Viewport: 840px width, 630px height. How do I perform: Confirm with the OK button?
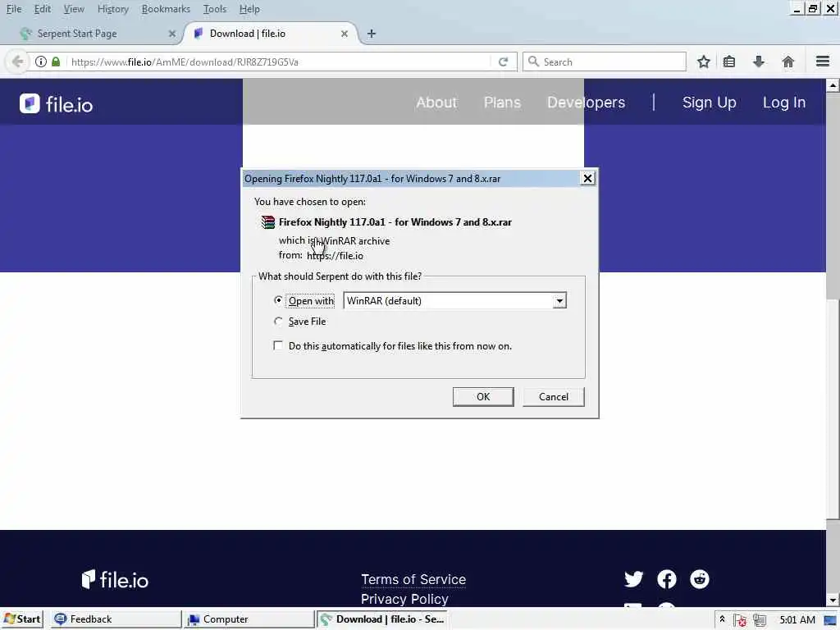[483, 396]
